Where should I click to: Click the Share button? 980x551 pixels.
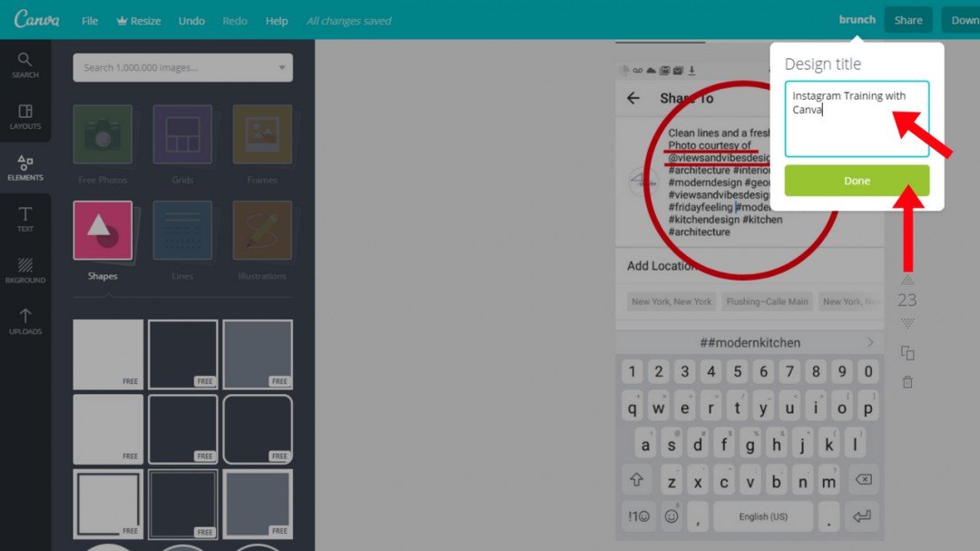pyautogui.click(x=908, y=20)
